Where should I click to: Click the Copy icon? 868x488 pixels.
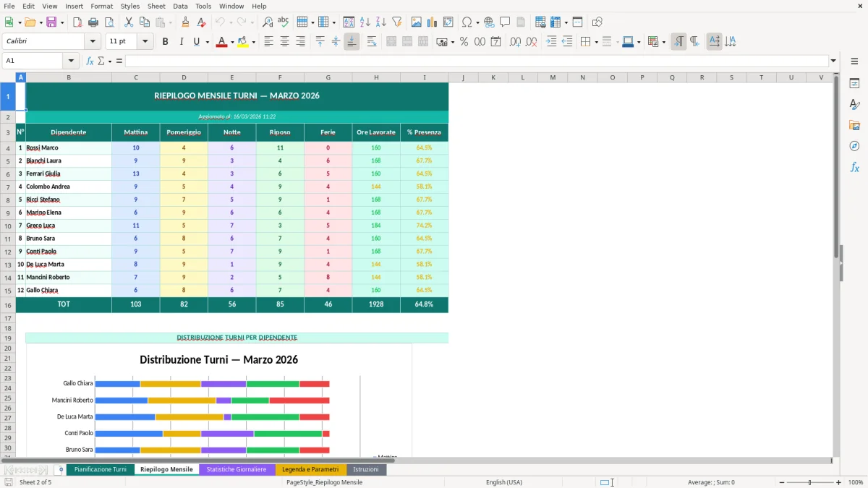(144, 22)
